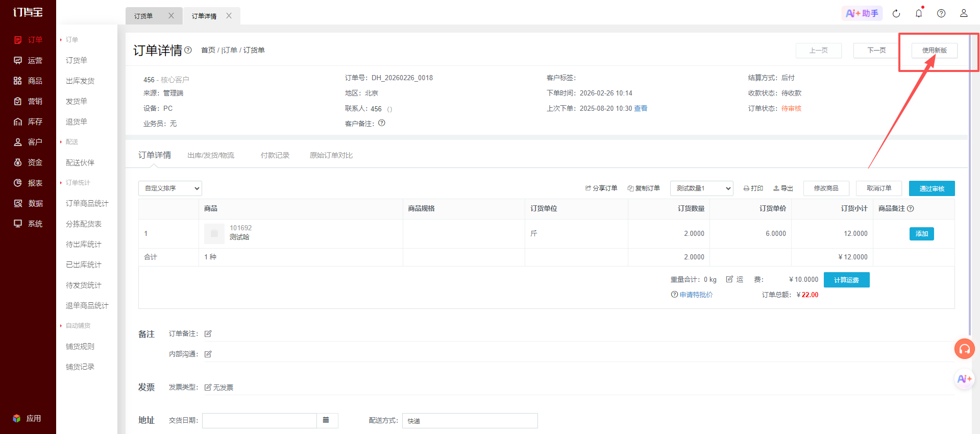Click the floating AI+ button
The height and width of the screenshot is (434, 980).
pyautogui.click(x=964, y=379)
